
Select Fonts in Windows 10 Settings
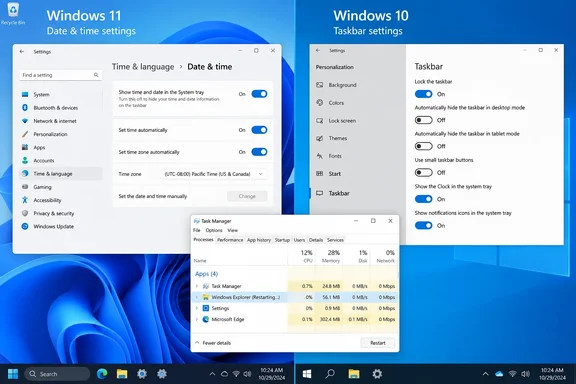coord(335,156)
